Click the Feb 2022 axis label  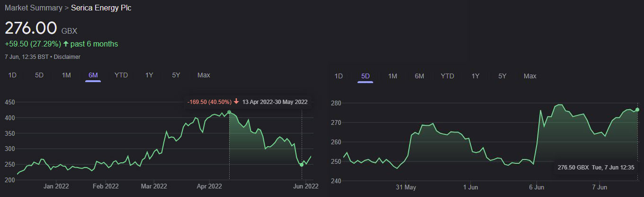(106, 187)
